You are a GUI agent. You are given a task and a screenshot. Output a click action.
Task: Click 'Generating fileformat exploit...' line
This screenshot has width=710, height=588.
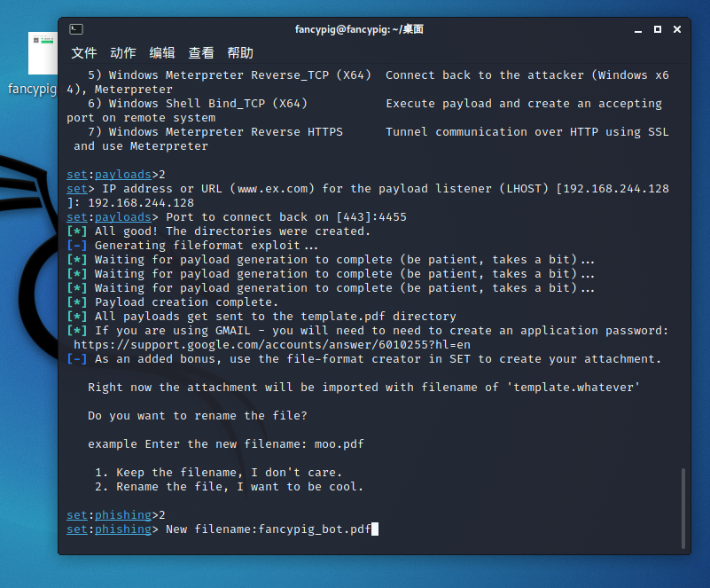click(x=193, y=246)
